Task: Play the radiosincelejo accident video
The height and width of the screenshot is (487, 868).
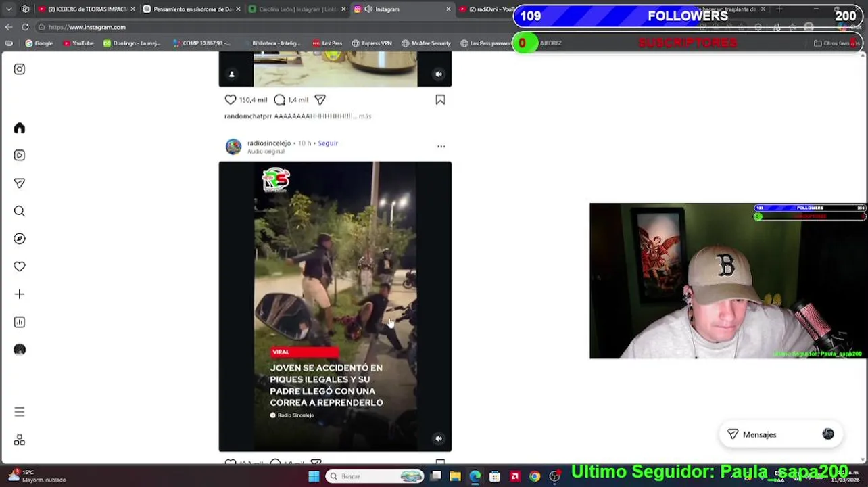Action: pos(335,306)
